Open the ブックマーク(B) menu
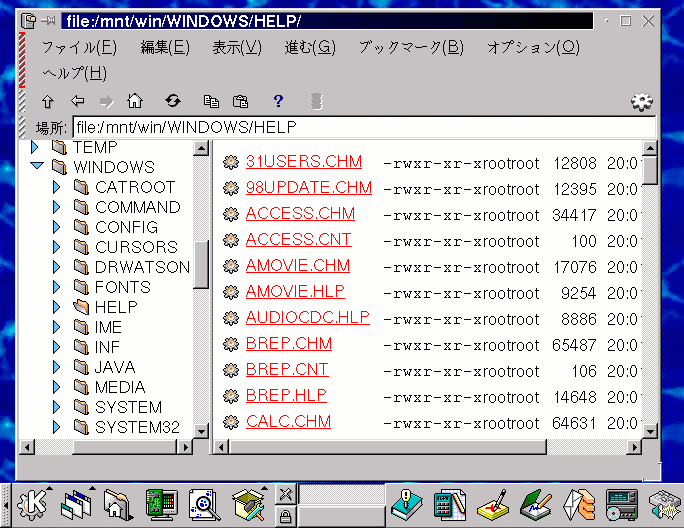 pyautogui.click(x=411, y=47)
